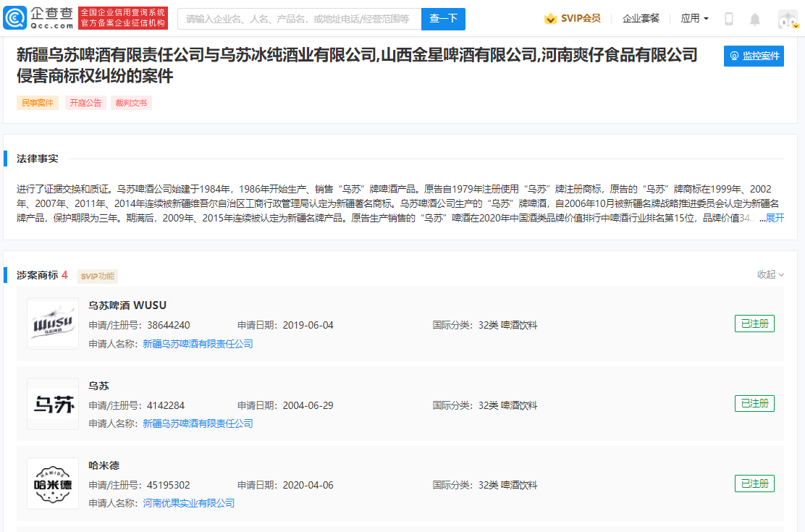Click the SVIP功能 badge

98,276
